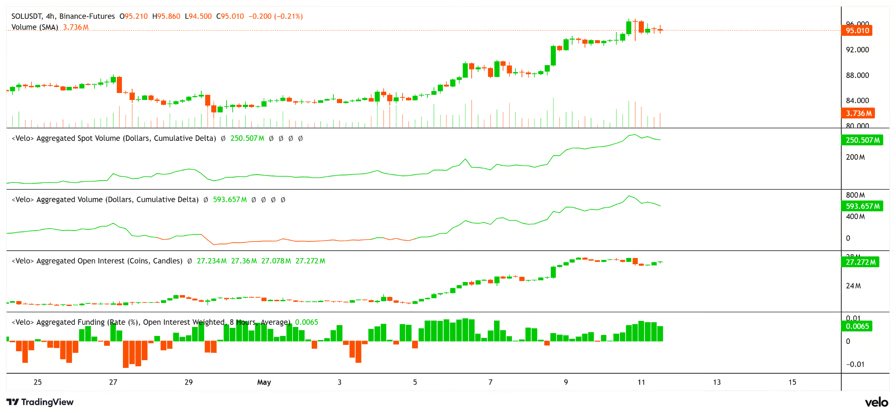The image size is (896, 413).
Task: Click the green 27.272M open interest tag
Action: (x=860, y=262)
